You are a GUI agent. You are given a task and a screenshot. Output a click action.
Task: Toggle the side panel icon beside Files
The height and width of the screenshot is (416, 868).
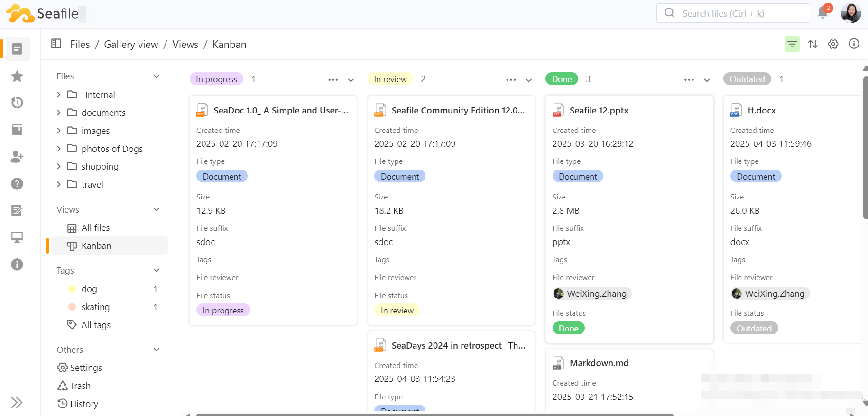click(x=56, y=44)
